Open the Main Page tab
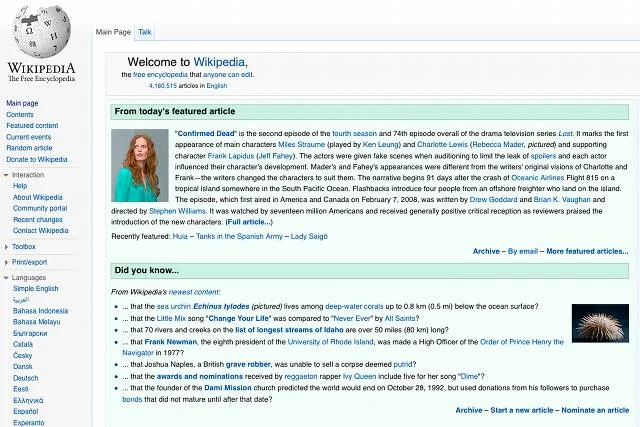This screenshot has height=427, width=640. 113,32
